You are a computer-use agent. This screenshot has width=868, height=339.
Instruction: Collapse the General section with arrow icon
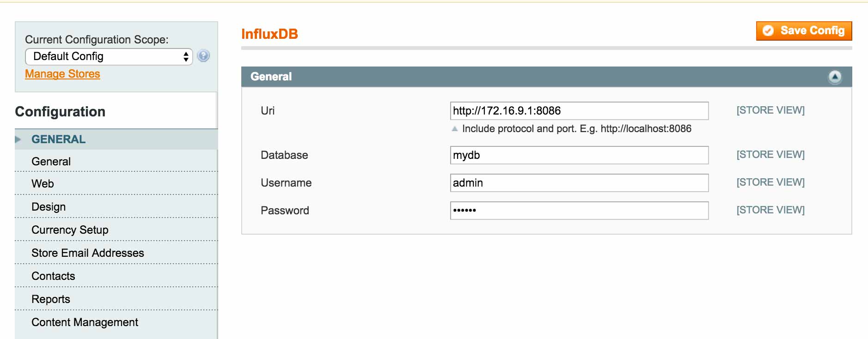click(x=835, y=77)
